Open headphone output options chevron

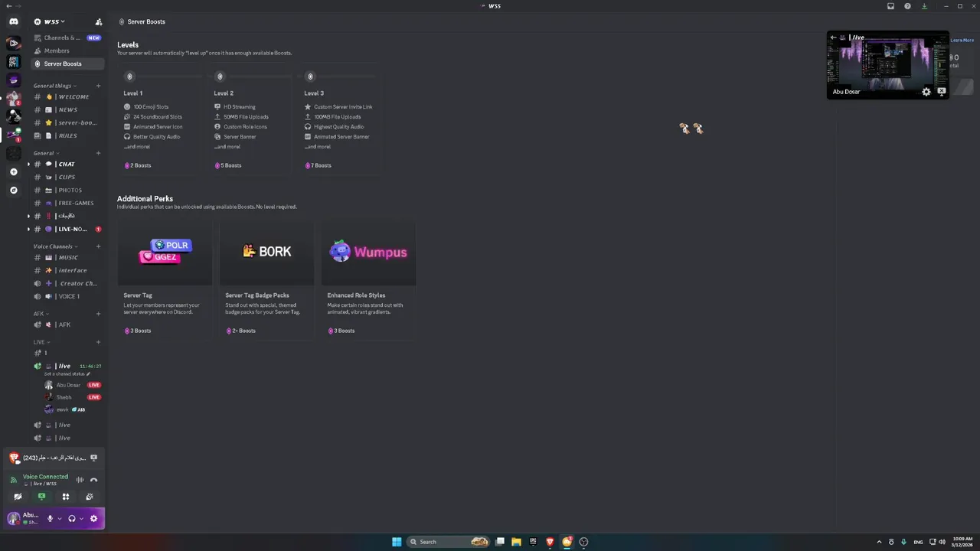point(81,519)
